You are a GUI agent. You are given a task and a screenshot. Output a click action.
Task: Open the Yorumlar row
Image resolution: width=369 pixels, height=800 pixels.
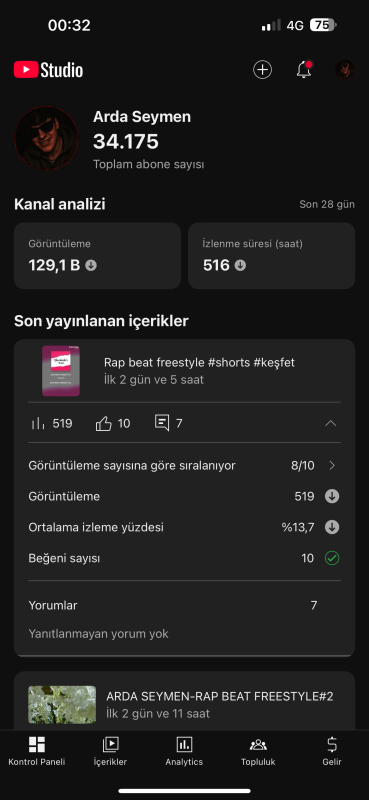click(184, 606)
